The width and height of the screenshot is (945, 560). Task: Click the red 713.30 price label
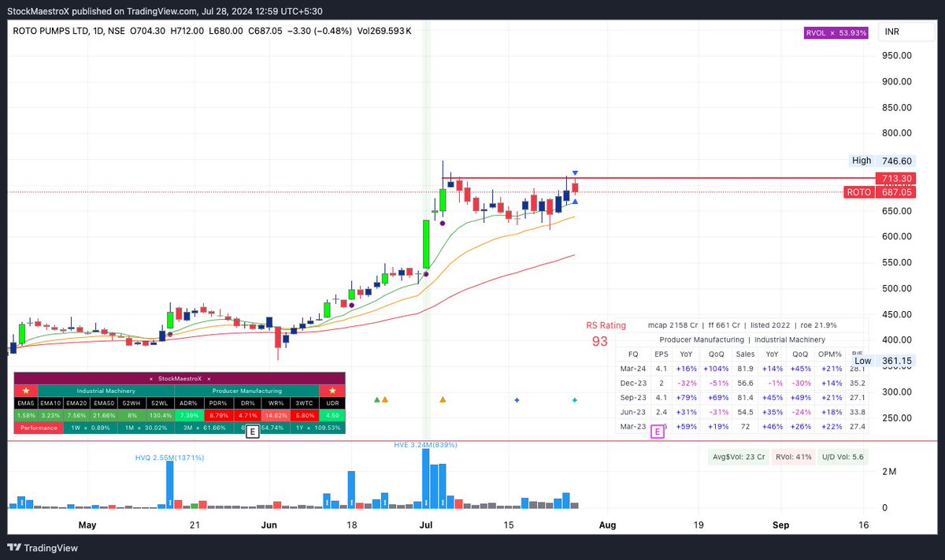click(898, 178)
